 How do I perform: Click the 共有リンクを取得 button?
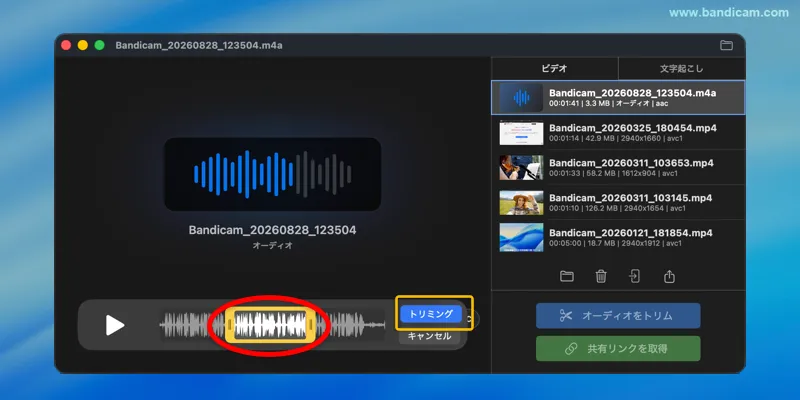618,349
